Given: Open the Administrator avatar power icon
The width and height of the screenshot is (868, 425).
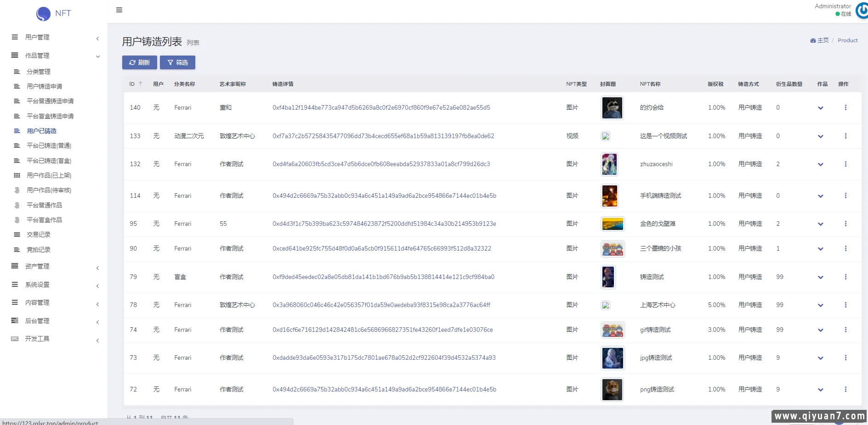Looking at the screenshot, I should [862, 11].
